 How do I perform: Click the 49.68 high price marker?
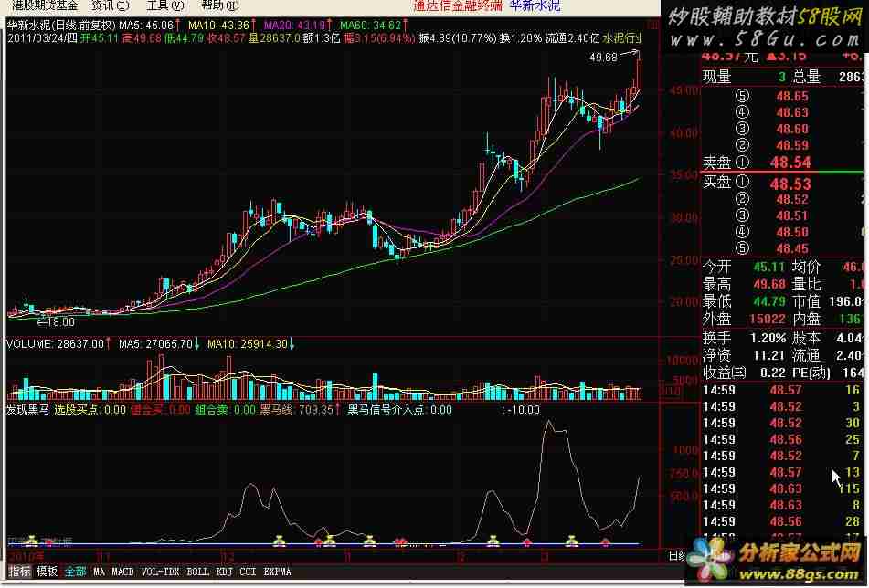[603, 57]
